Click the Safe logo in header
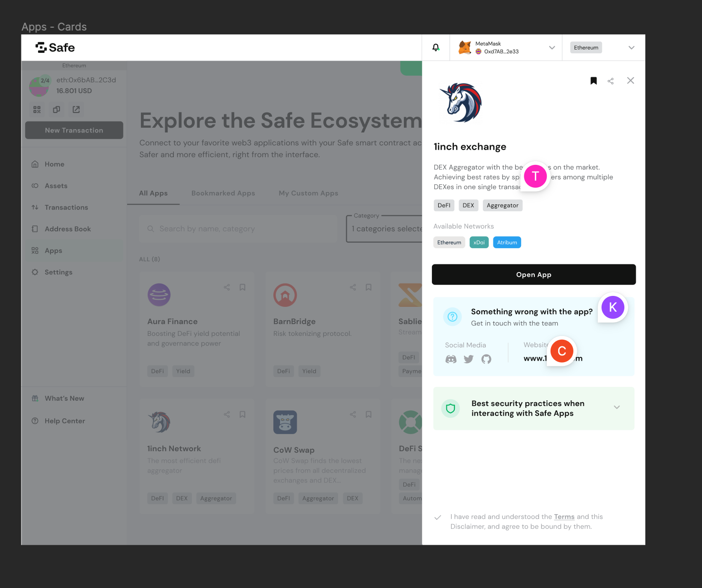The width and height of the screenshot is (702, 588). pos(55,48)
